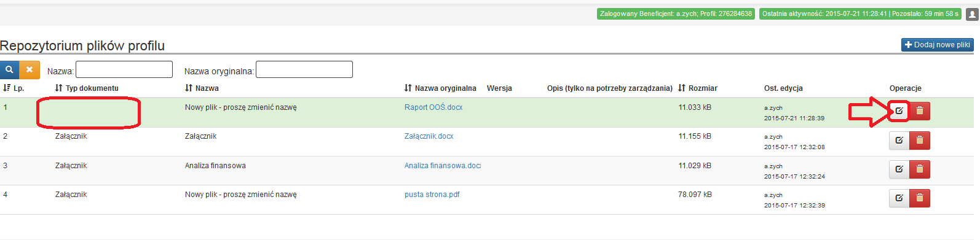
Task: Click the 11.033 kB size value
Action: coord(695,107)
